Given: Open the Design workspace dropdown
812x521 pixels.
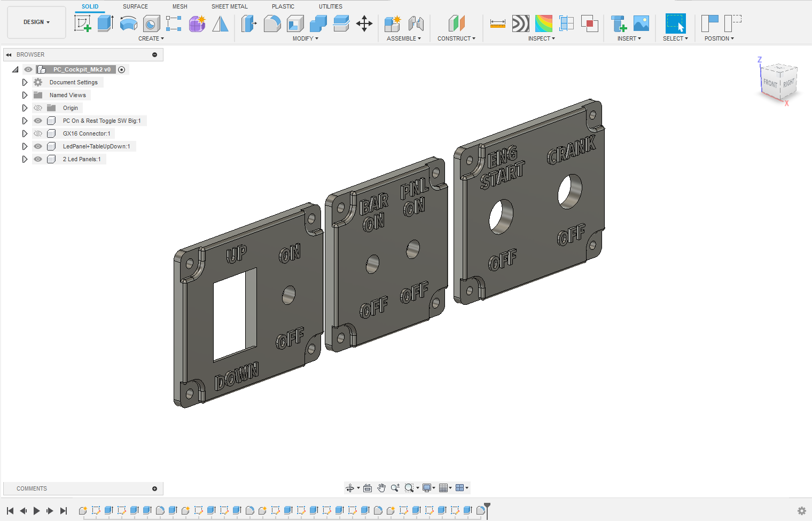Looking at the screenshot, I should point(36,22).
